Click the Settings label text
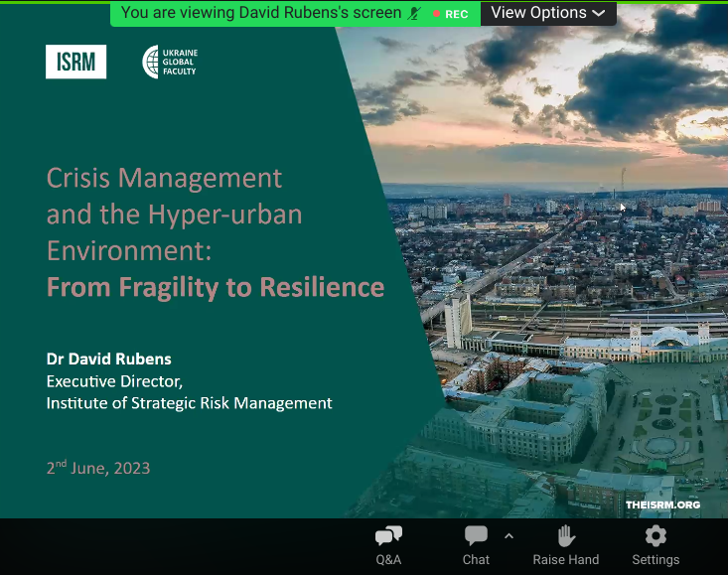 click(655, 559)
